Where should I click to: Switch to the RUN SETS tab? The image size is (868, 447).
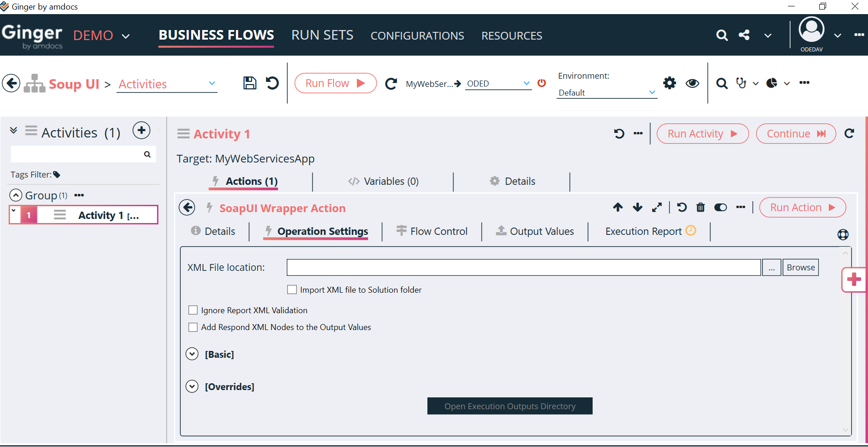tap(322, 35)
